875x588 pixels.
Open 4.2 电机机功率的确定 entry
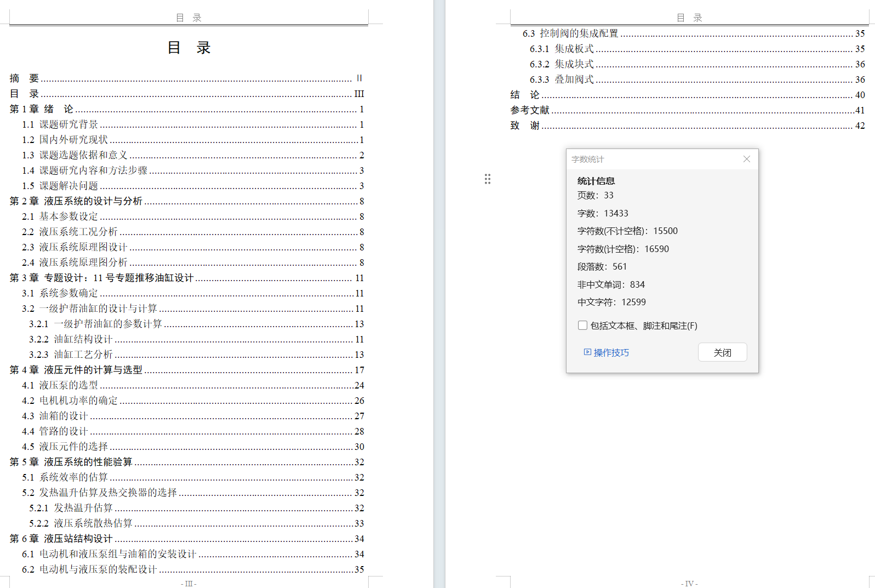tap(193, 401)
